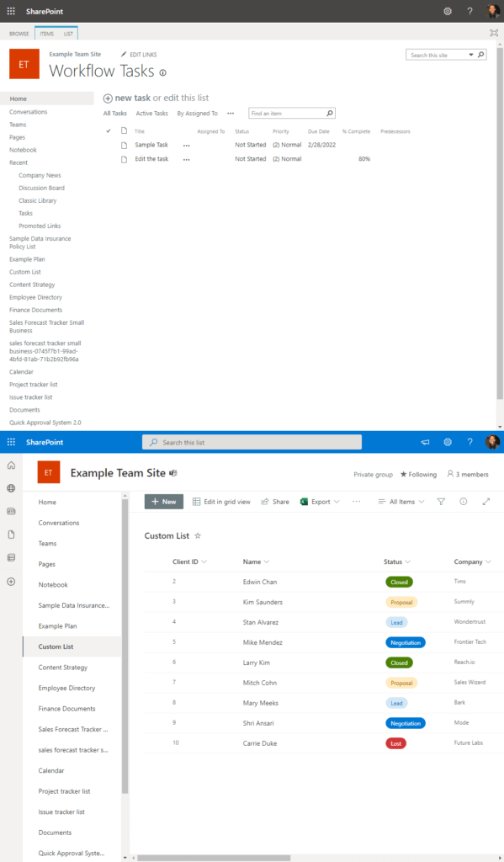Click Search this list box
Viewport: 504px width, 862px height.
(252, 442)
